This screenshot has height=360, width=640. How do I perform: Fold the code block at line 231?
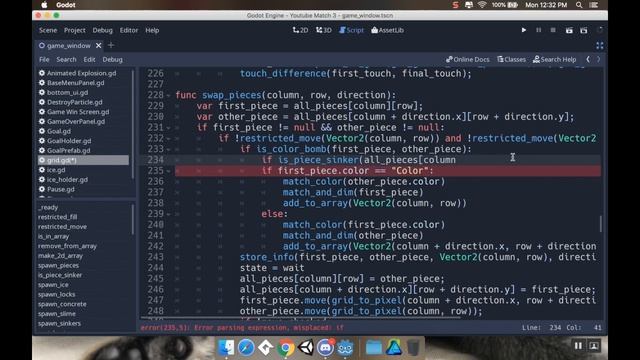169,127
